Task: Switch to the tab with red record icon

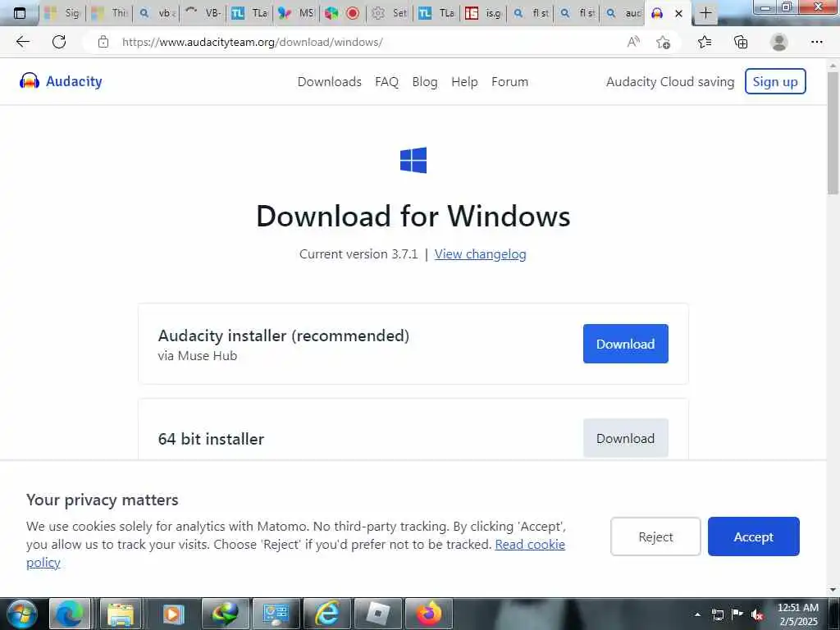Action: (343, 13)
